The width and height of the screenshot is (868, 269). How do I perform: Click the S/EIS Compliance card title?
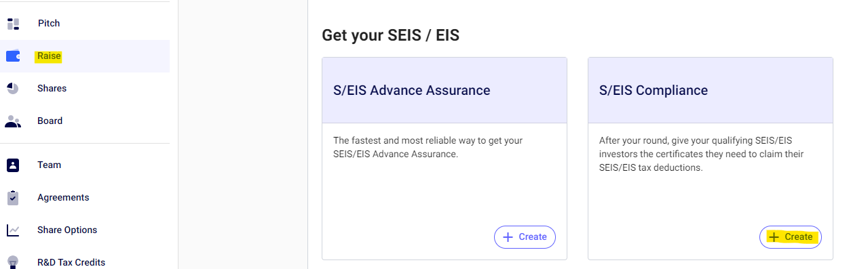point(654,90)
